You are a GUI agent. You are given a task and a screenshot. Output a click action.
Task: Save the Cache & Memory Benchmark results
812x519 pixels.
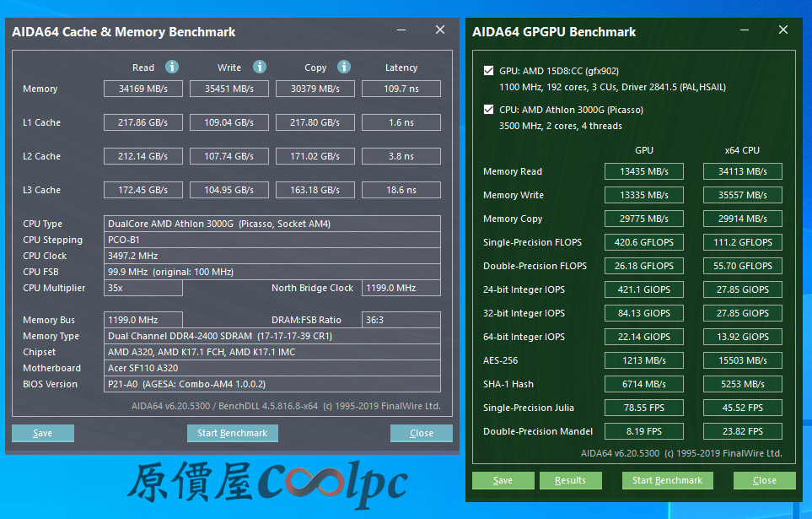click(43, 433)
